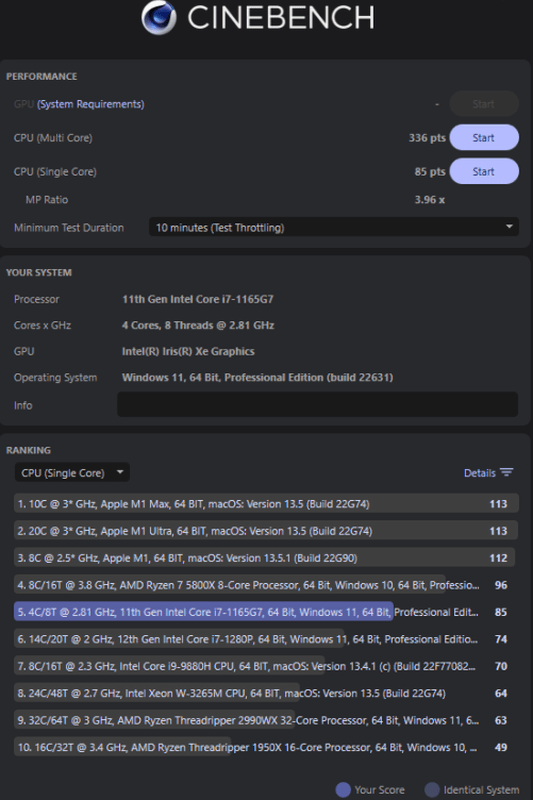533x800 pixels.
Task: Select ranking row 7 Intel Core i9-9880H
Action: 266,666
